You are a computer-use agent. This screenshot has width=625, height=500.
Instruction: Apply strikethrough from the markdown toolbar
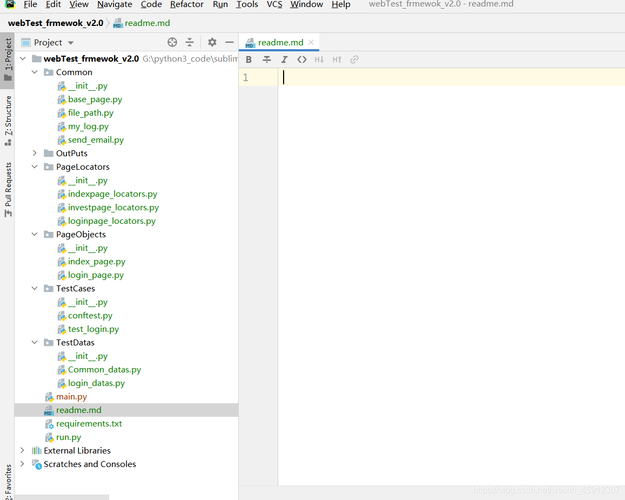(x=267, y=60)
